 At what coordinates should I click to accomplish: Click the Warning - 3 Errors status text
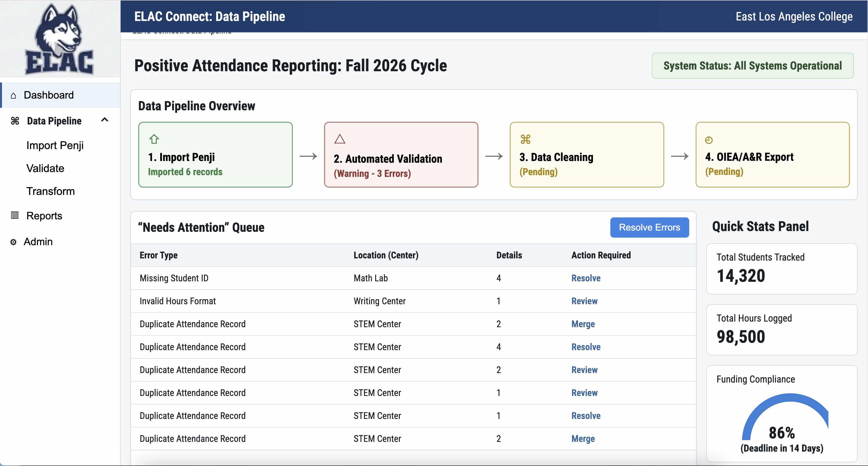(x=372, y=174)
